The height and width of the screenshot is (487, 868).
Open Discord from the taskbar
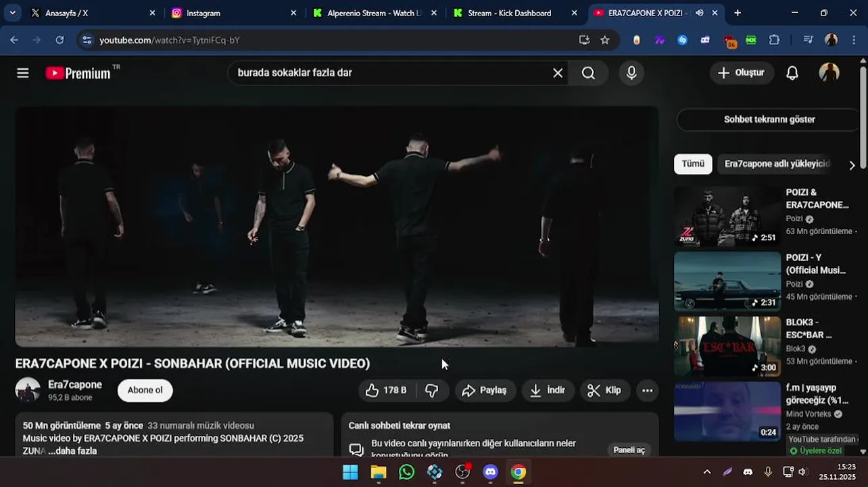point(491,472)
